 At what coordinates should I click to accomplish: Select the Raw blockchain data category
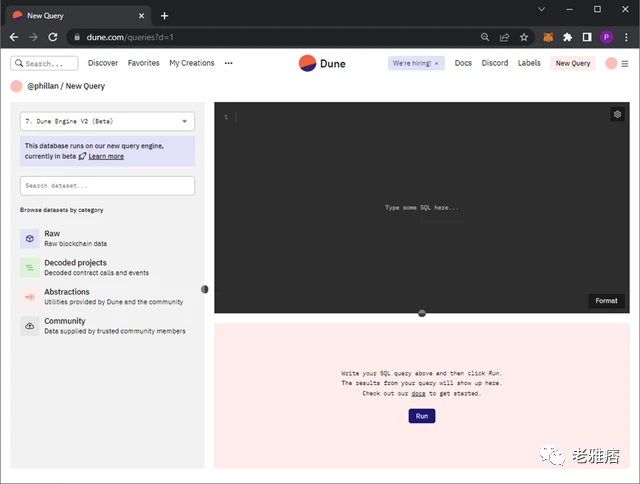(107, 238)
